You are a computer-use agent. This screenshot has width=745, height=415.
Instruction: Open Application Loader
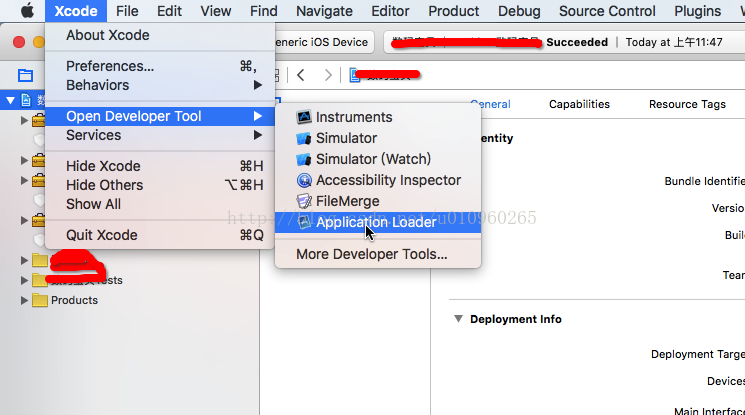point(378,222)
